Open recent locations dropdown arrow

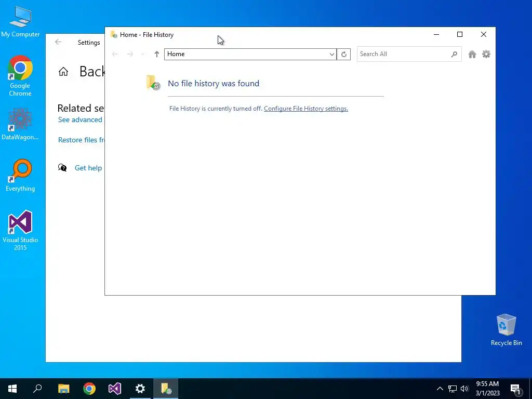pyautogui.click(x=142, y=54)
